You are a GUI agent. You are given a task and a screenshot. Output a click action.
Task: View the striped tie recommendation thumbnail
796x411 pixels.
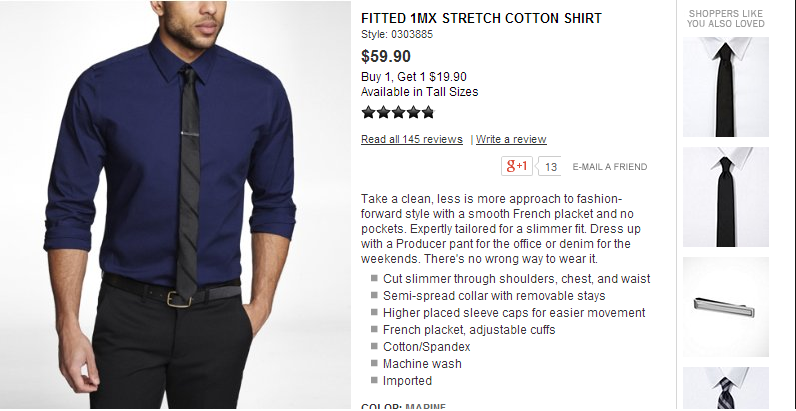click(726, 389)
